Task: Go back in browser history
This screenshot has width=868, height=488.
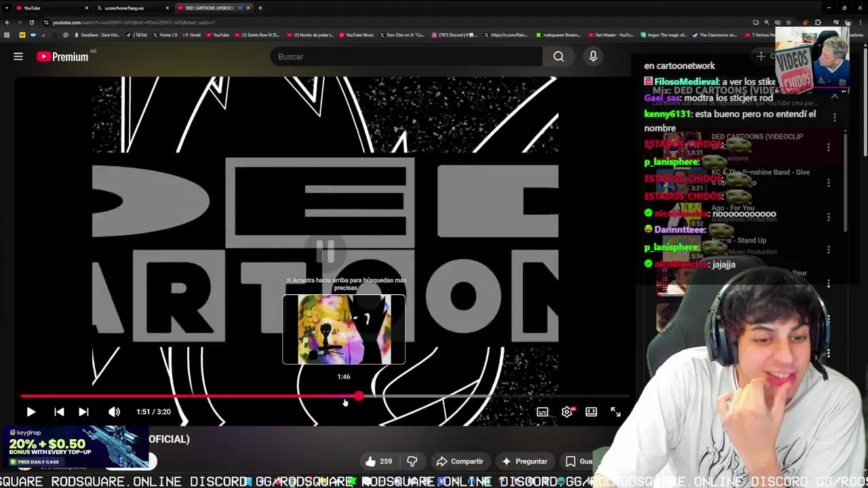Action: click(7, 22)
